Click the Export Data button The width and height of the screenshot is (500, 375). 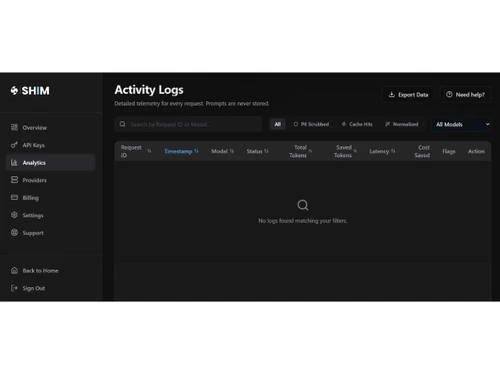(x=408, y=95)
